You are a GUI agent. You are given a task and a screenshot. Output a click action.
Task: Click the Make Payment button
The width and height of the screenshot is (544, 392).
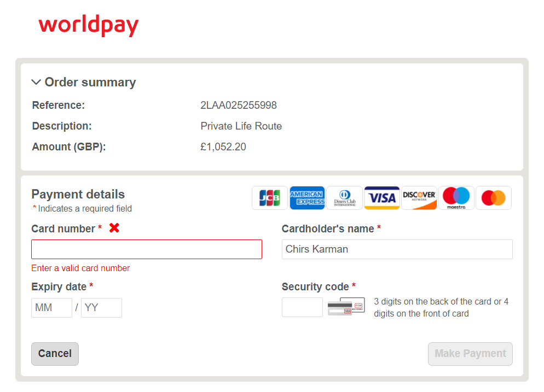pos(470,354)
